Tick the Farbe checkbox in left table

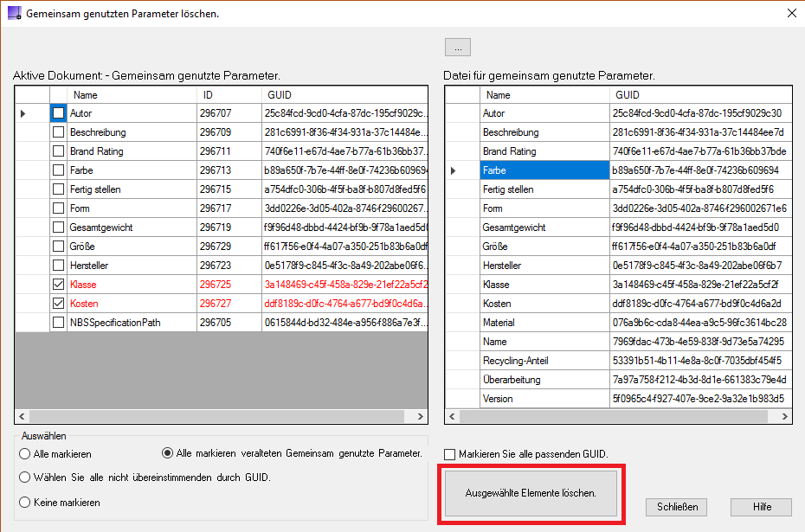(x=59, y=170)
